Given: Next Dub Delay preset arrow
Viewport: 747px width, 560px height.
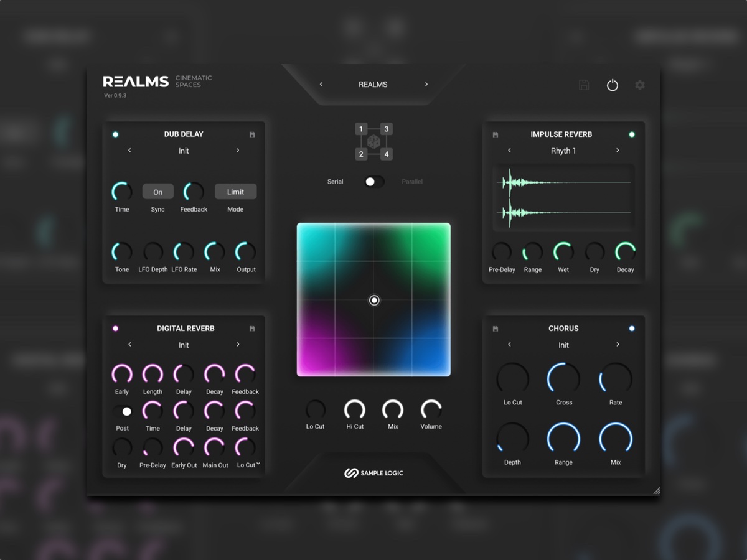Looking at the screenshot, I should tap(238, 151).
